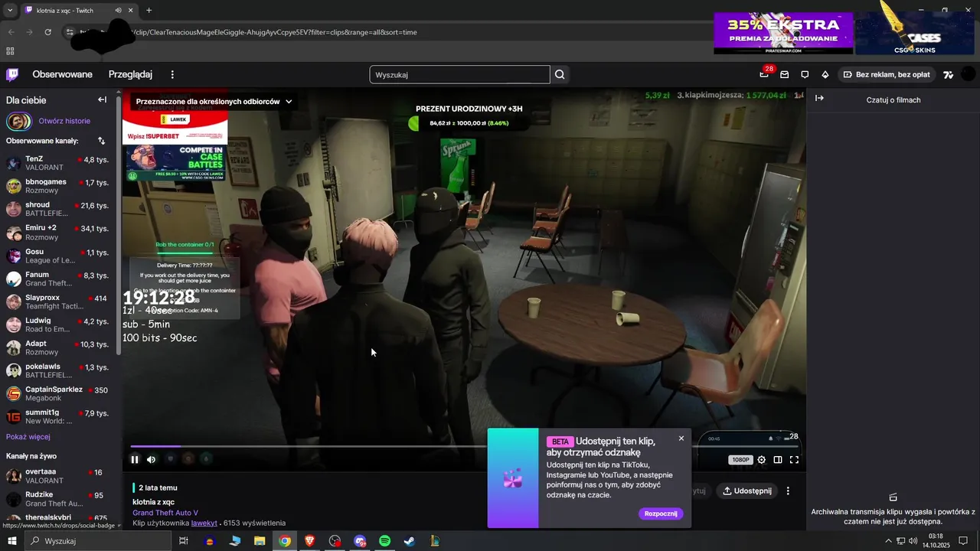Sort followed channels with the arrows icon

pos(101,141)
